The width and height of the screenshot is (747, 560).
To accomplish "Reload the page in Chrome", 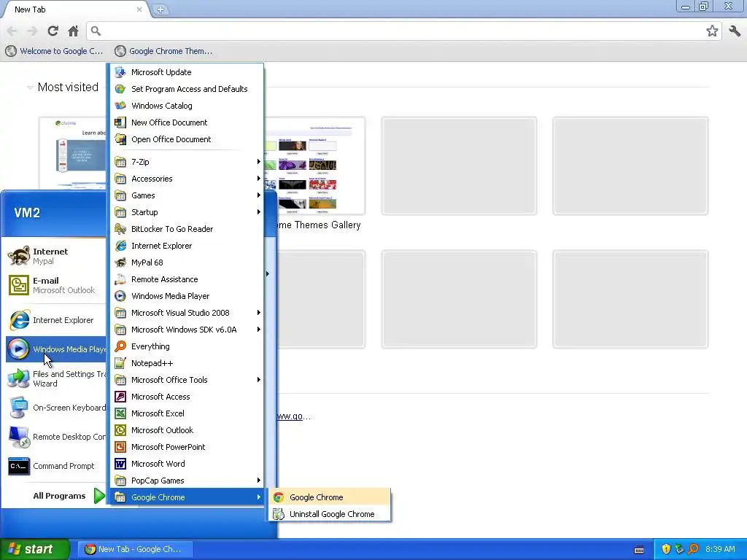I will click(53, 31).
